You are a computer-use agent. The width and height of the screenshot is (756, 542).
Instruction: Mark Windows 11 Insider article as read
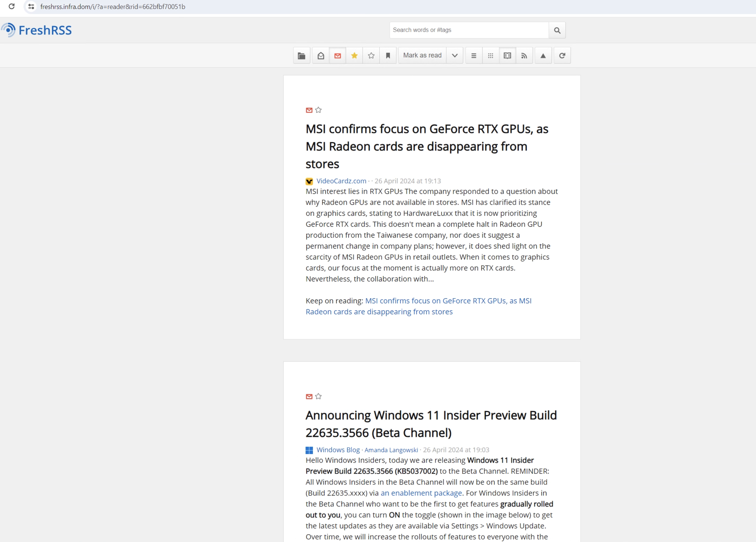tap(309, 396)
